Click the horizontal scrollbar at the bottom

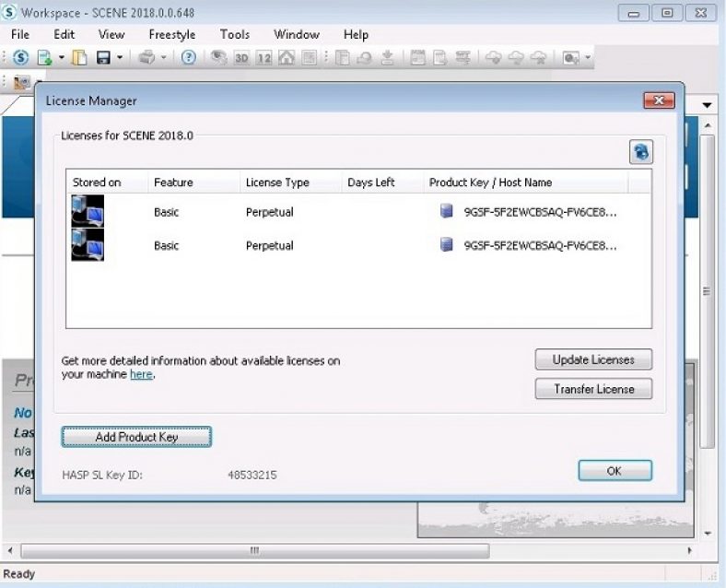(253, 551)
